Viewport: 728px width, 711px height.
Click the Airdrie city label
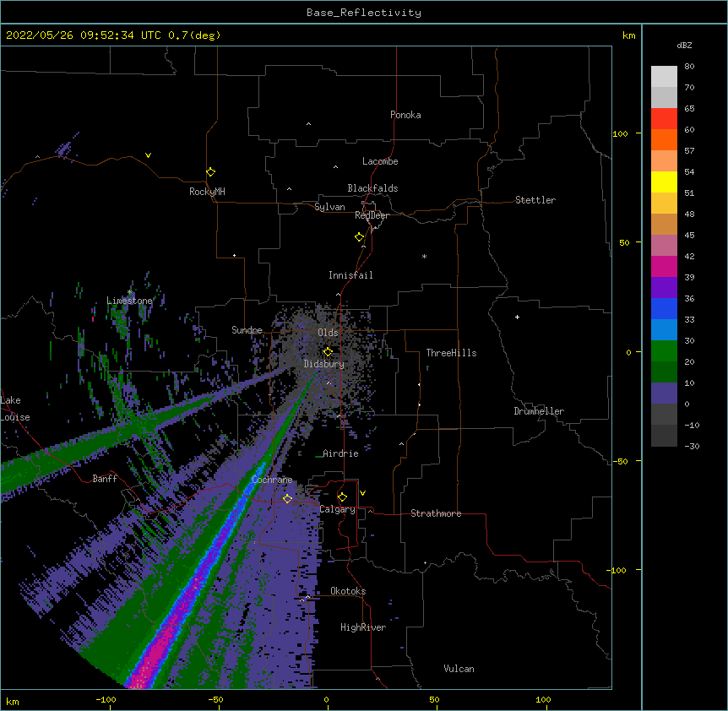(340, 453)
